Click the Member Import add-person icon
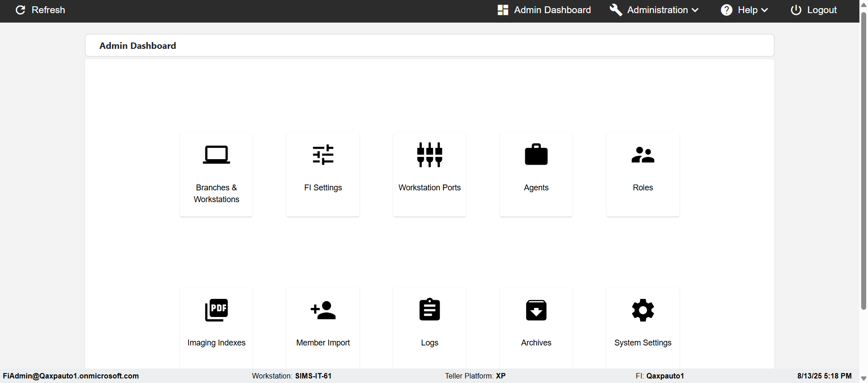868x383 pixels. click(x=323, y=310)
